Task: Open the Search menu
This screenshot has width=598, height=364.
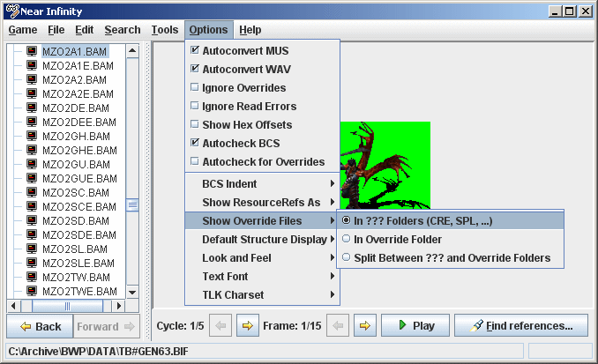Action: 123,30
